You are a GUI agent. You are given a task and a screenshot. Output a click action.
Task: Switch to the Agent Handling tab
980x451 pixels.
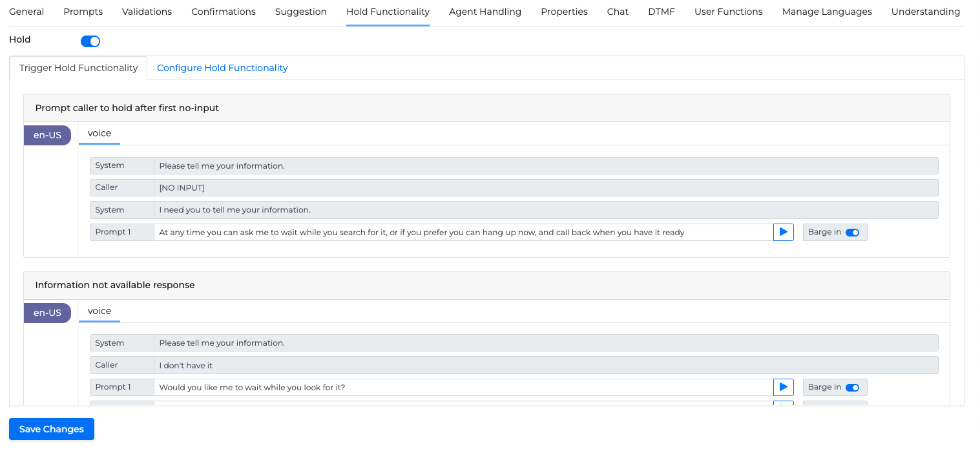485,12
